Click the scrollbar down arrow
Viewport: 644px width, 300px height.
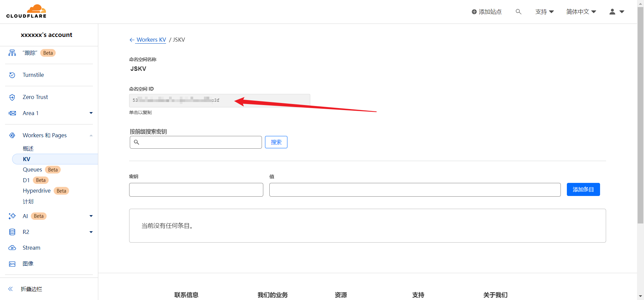pos(640,297)
